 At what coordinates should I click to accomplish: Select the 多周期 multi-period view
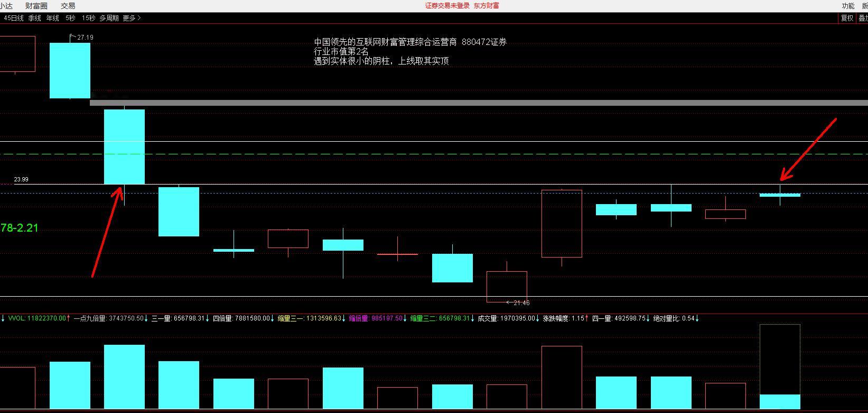109,18
